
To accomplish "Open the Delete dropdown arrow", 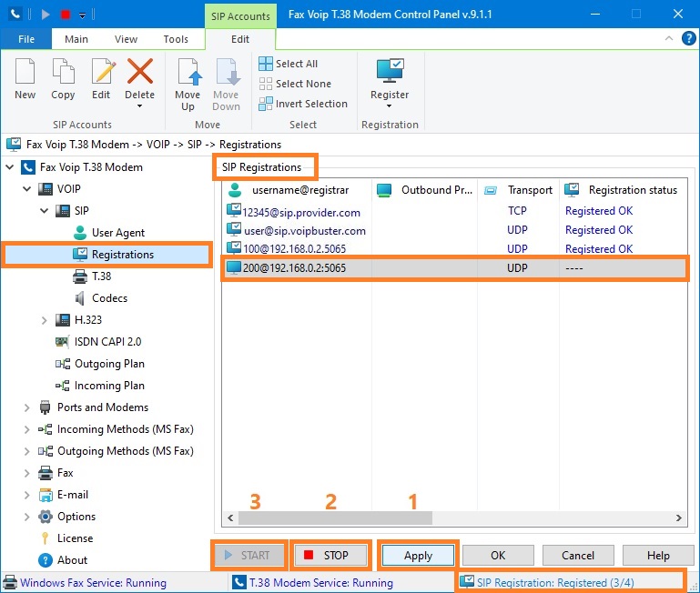I will click(140, 106).
